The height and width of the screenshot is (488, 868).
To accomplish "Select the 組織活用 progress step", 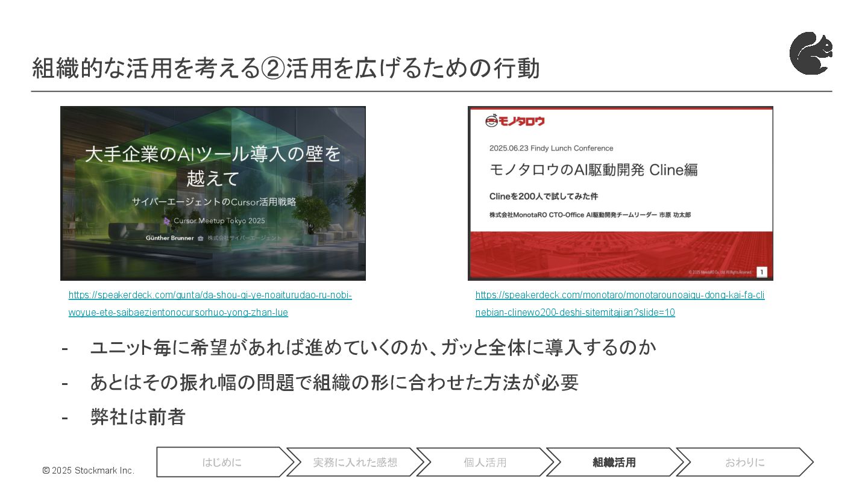I will [614, 463].
